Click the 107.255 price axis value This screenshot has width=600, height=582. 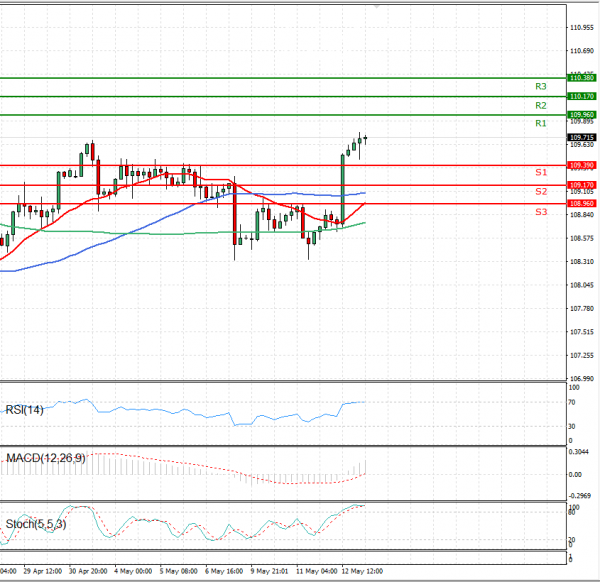click(x=582, y=355)
